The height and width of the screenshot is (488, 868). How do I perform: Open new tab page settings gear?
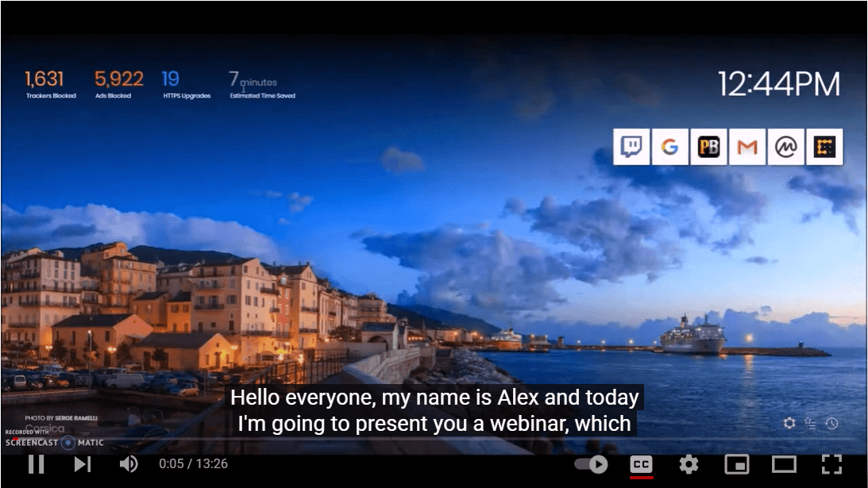(789, 423)
